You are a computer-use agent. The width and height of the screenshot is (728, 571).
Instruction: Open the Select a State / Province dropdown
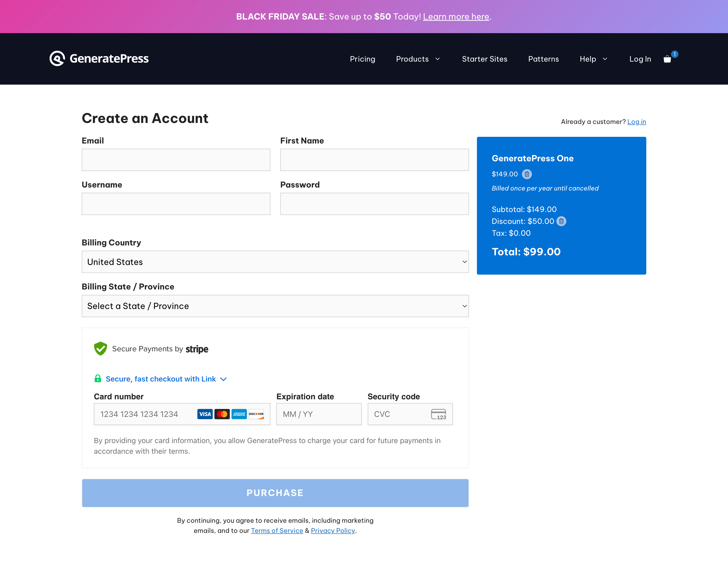tap(275, 306)
